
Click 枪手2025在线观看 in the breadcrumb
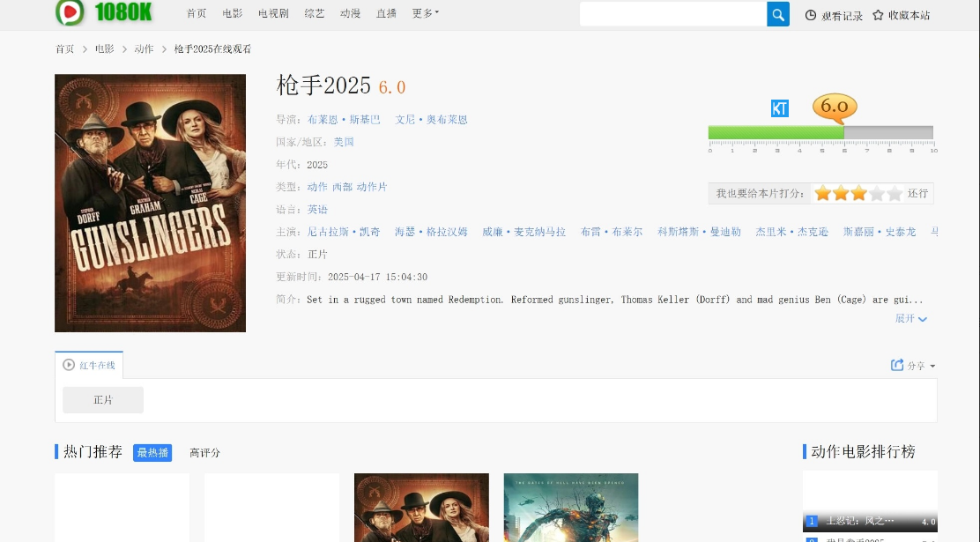pyautogui.click(x=212, y=48)
